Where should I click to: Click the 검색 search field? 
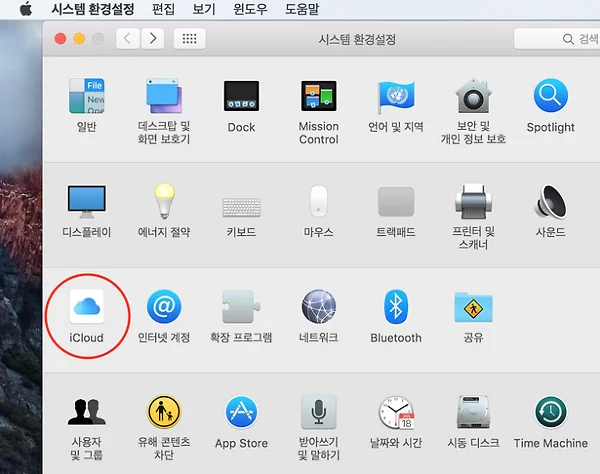point(557,39)
